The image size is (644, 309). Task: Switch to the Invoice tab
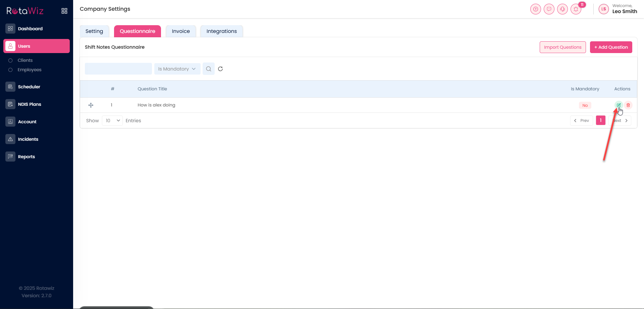point(181,31)
